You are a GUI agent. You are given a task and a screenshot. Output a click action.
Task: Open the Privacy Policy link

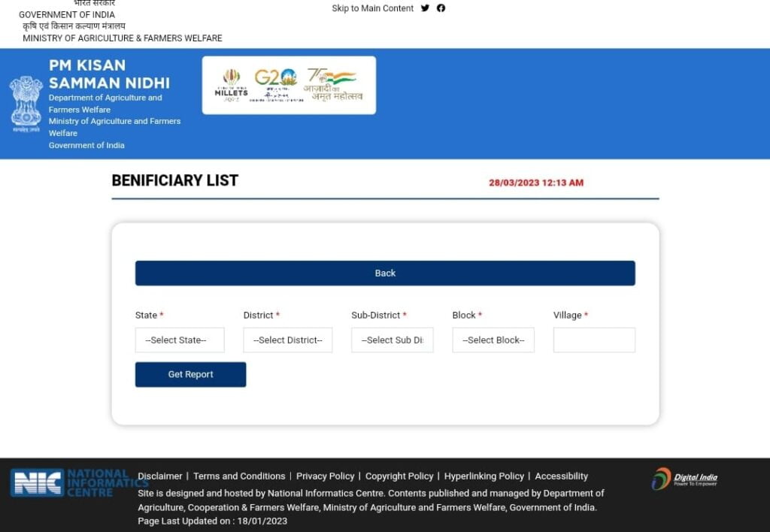click(x=325, y=476)
